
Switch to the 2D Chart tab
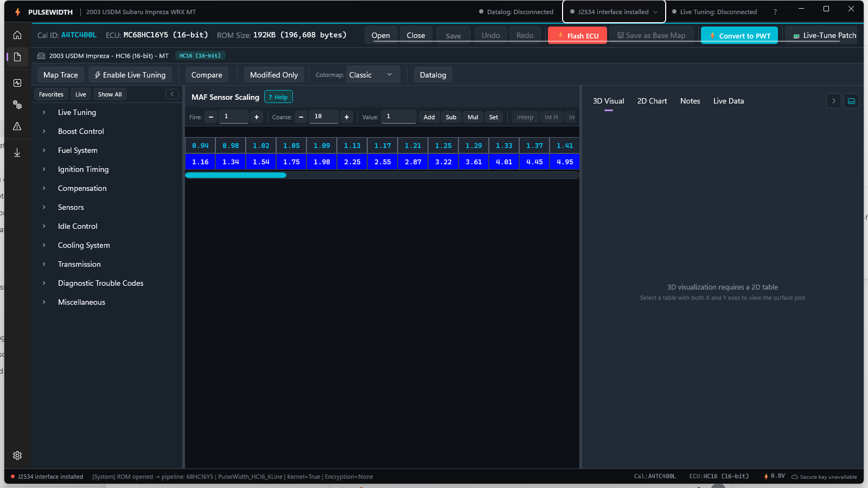coord(652,101)
